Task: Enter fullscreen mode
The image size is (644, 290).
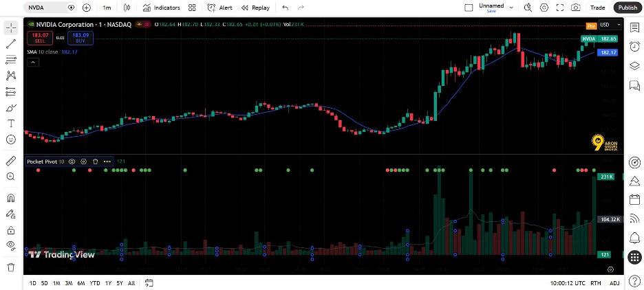Action: (x=560, y=8)
